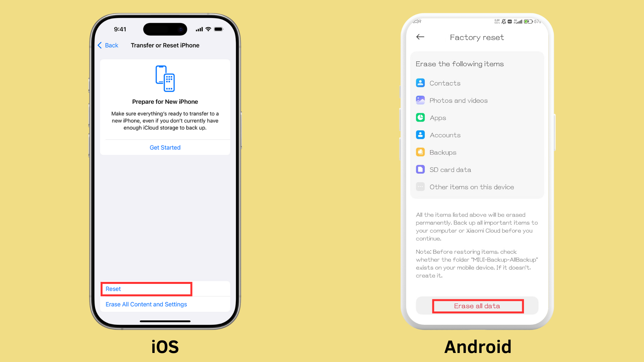Click the Contacts icon on Android
The height and width of the screenshot is (362, 644).
[420, 83]
